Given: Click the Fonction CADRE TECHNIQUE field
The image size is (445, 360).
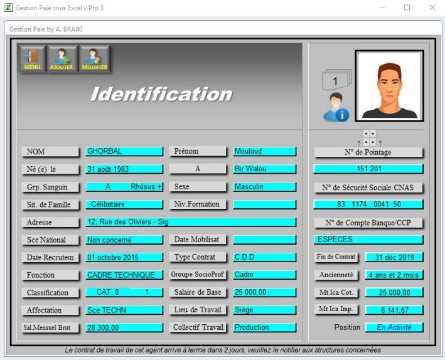Looking at the screenshot, I should (x=124, y=275).
